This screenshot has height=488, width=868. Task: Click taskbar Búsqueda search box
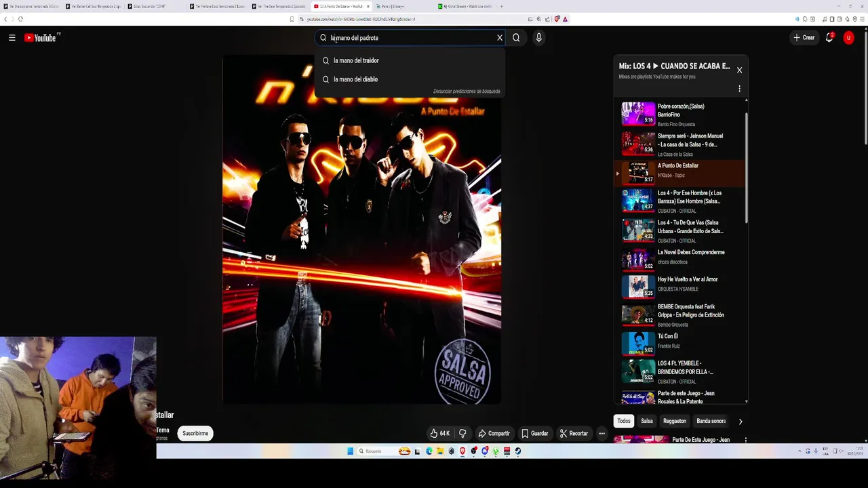point(383,451)
